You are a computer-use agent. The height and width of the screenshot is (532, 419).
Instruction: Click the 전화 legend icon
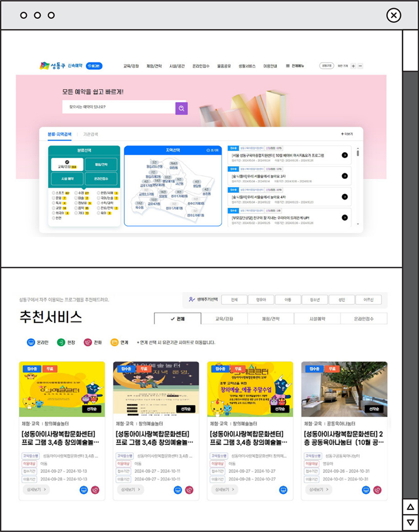88,342
